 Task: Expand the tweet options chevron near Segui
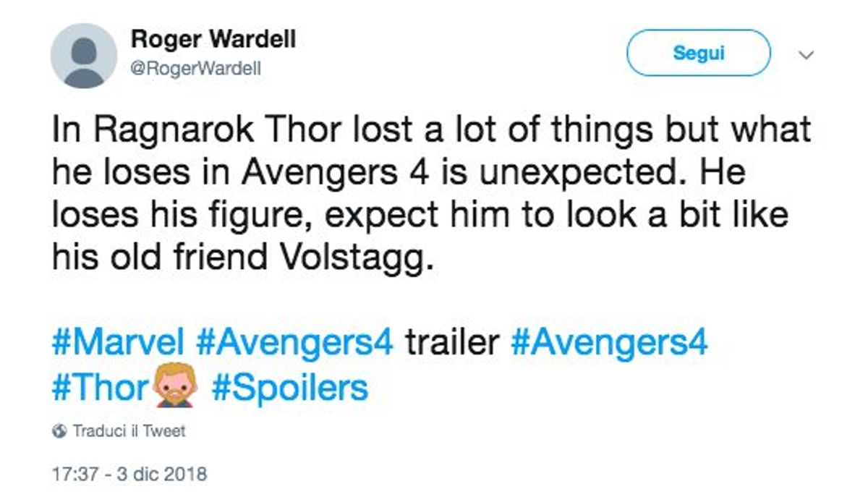(x=806, y=55)
